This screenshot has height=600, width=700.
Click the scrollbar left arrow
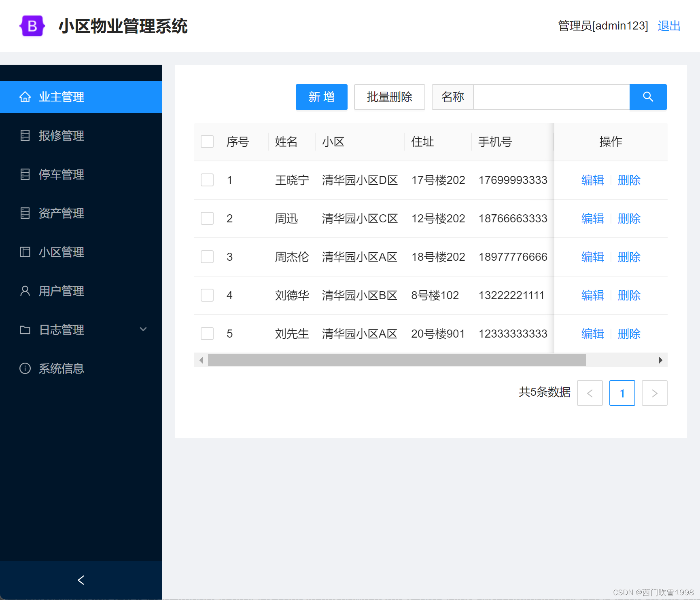(x=201, y=360)
